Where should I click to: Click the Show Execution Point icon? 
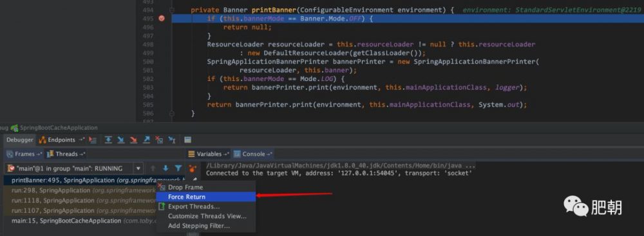pyautogui.click(x=93, y=140)
